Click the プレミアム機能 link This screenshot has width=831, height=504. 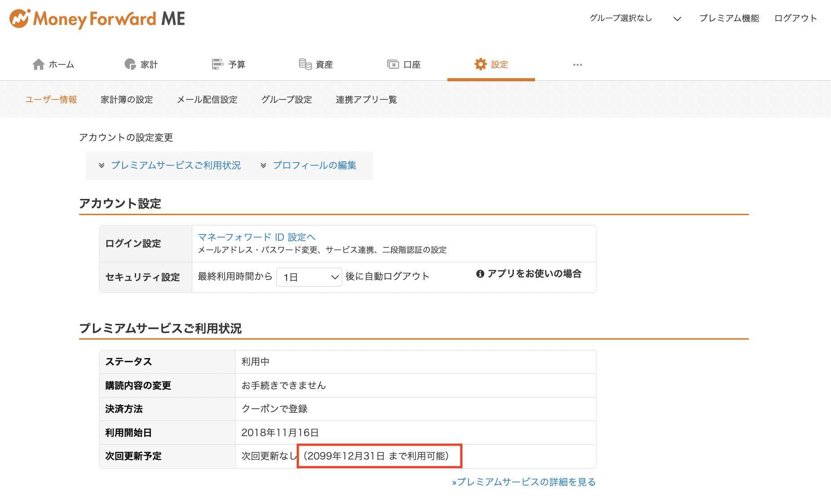[729, 18]
